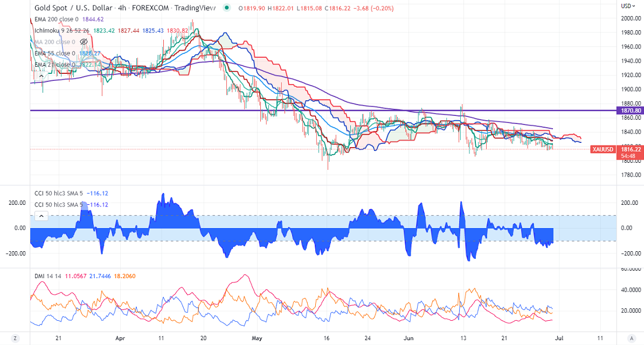Click the 1920.00 price scale label

point(632,75)
